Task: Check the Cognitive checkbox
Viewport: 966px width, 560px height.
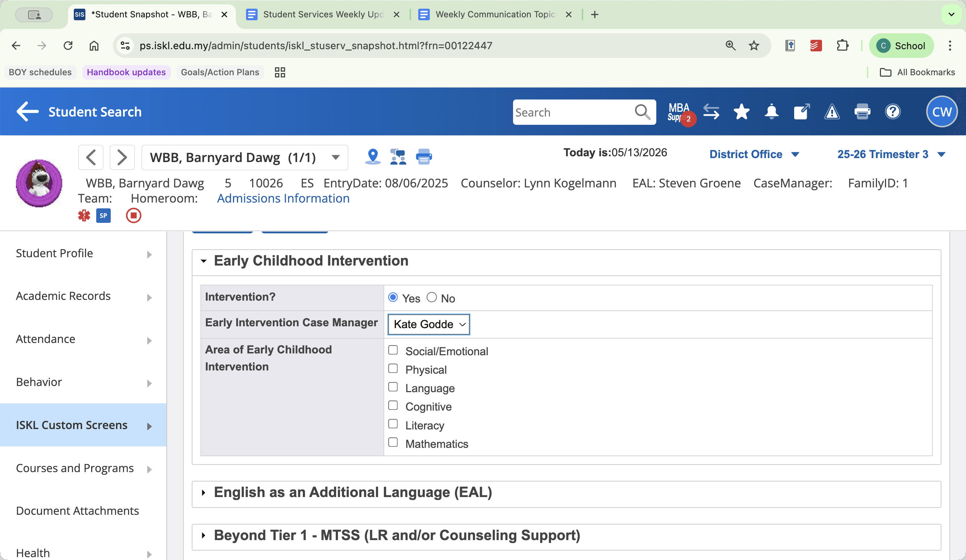Action: pos(393,405)
